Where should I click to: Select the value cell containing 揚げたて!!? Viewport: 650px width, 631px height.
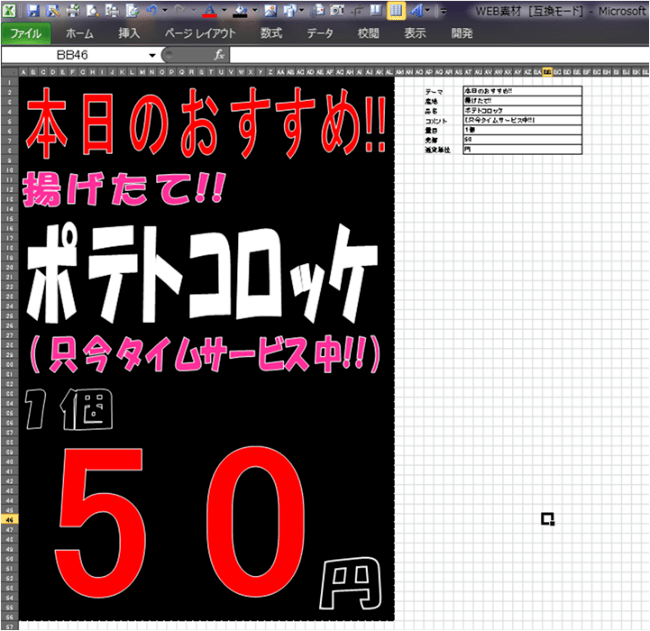(522, 101)
